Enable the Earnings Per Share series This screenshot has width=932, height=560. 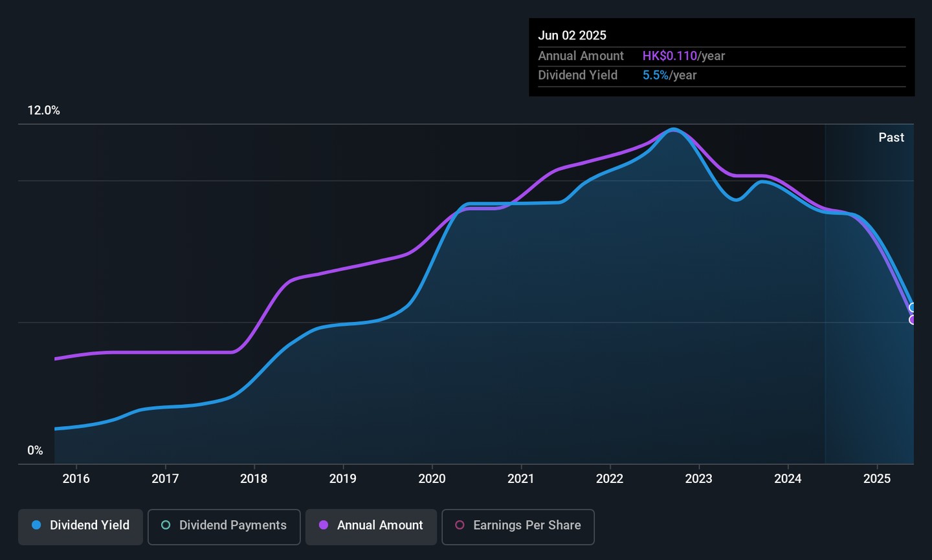[x=518, y=526]
